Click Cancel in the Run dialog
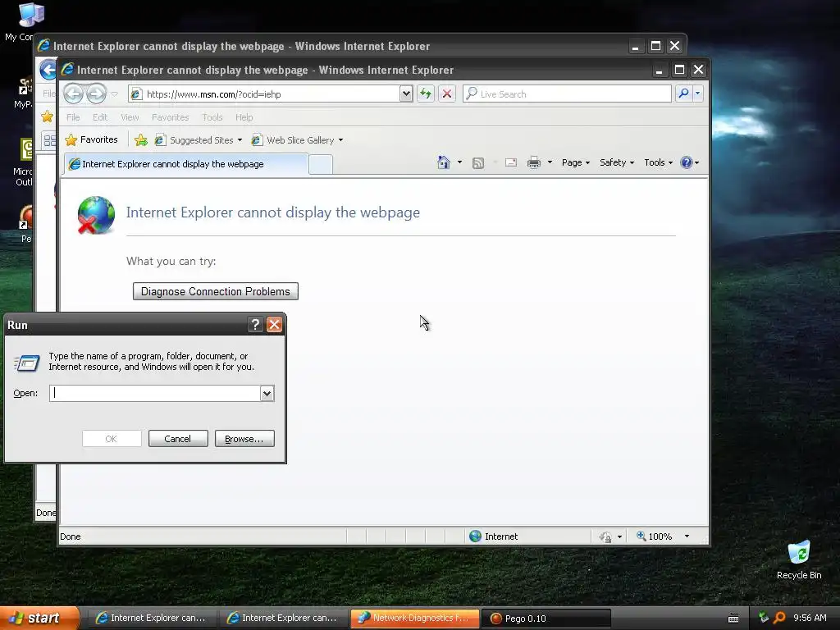840x630 pixels. coord(178,439)
